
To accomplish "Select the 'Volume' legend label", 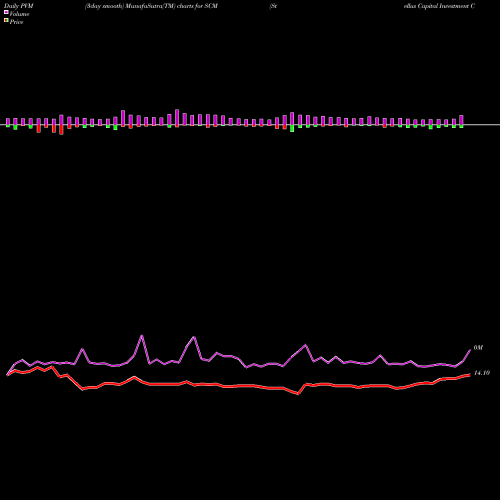I will tap(19, 14).
